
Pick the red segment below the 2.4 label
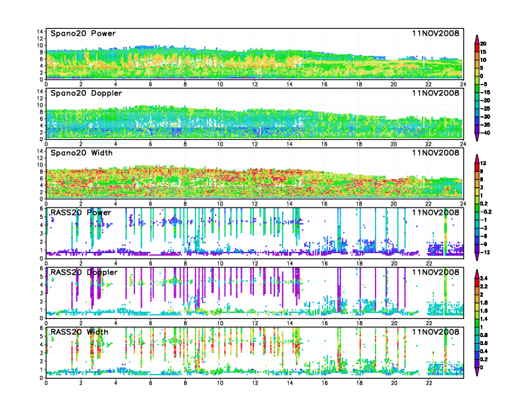click(x=477, y=283)
